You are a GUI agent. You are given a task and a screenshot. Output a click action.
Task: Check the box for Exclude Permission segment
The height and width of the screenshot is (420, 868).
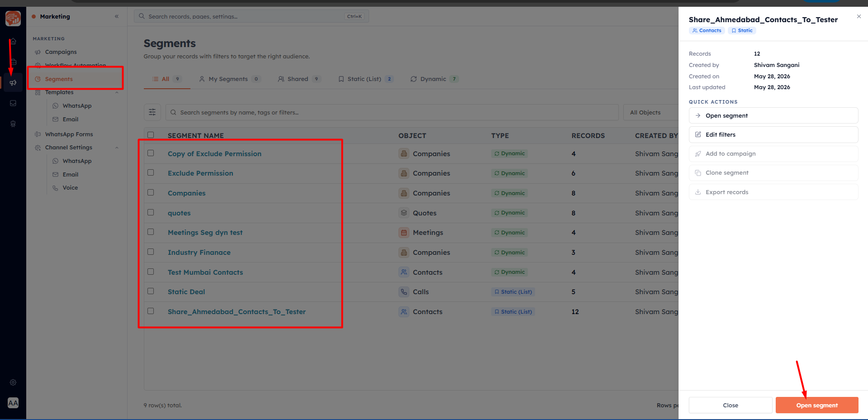tap(151, 173)
